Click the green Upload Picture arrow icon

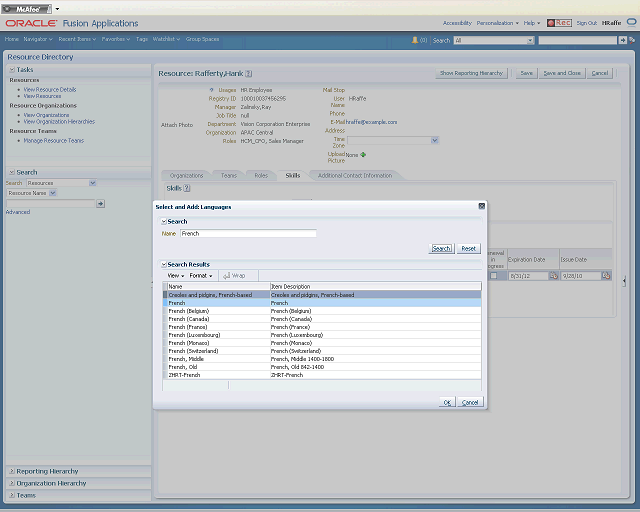coord(363,155)
